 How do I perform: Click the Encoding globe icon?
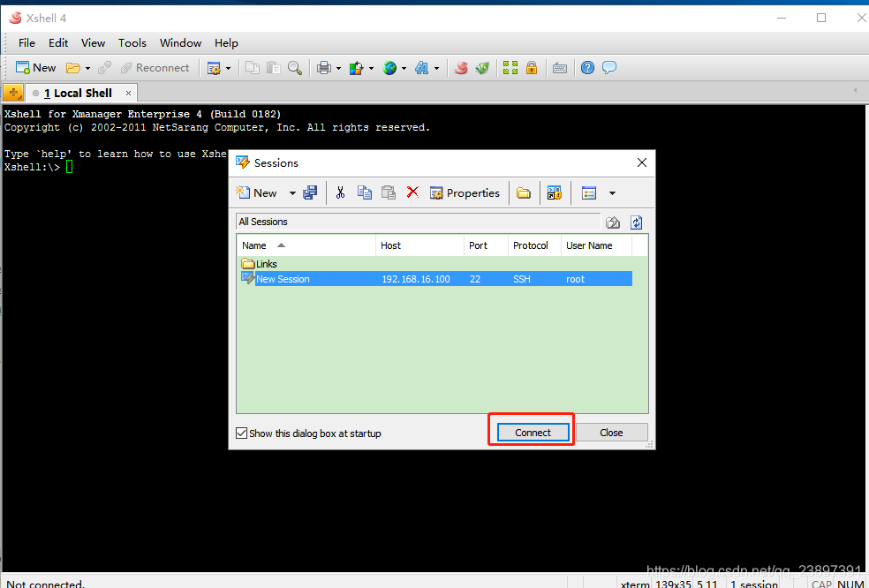[x=389, y=68]
